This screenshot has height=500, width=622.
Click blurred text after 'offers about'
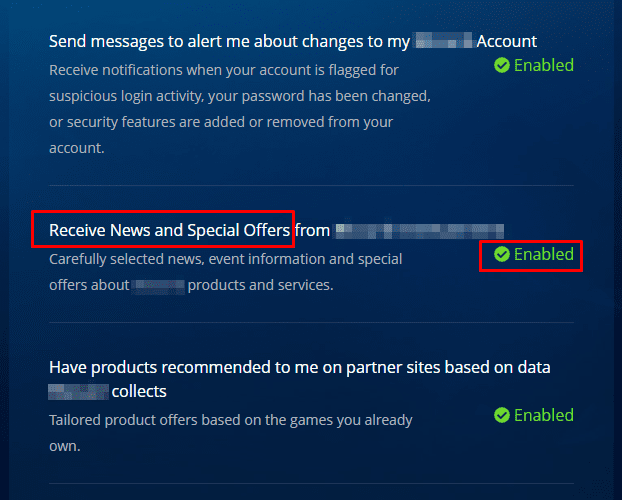click(158, 286)
